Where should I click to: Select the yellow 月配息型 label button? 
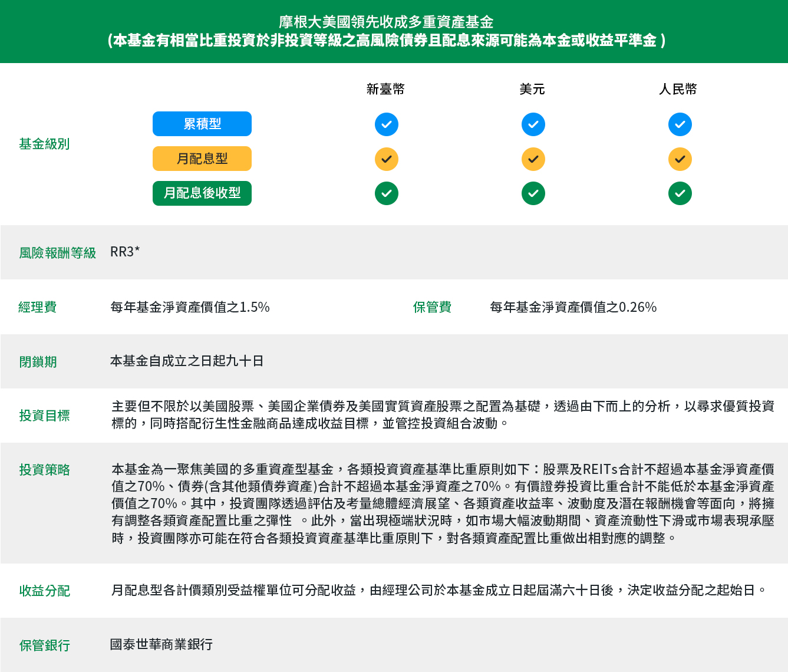[202, 159]
